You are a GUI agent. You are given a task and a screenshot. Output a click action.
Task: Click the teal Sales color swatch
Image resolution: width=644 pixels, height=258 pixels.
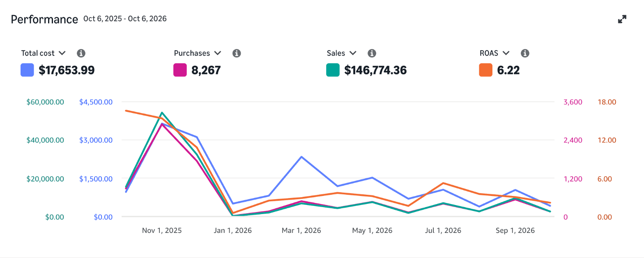333,70
